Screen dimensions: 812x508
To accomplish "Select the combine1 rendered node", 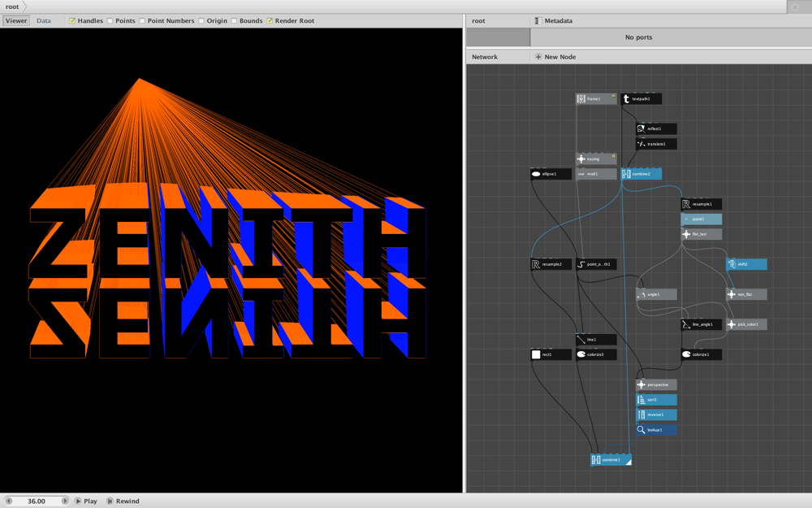I will tap(611, 459).
